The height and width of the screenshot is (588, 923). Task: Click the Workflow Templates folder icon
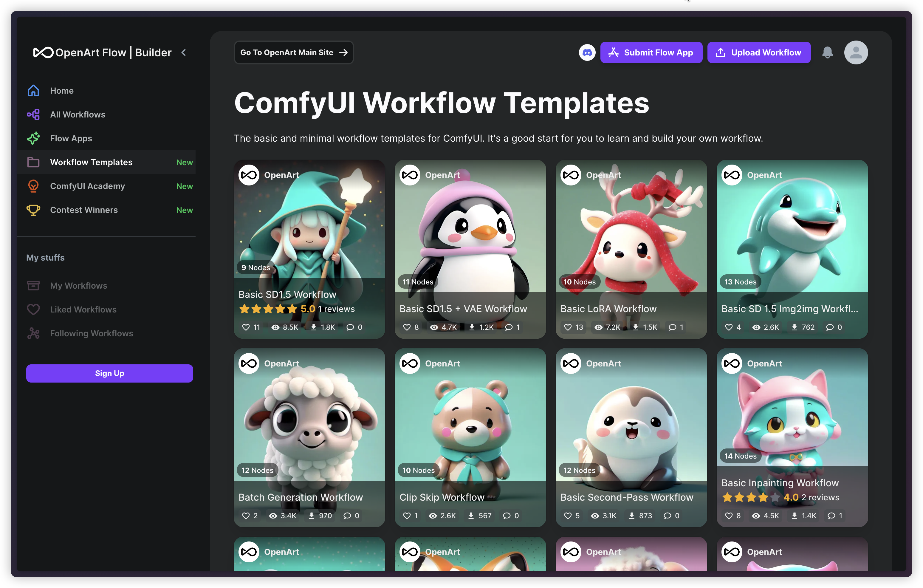(x=33, y=162)
